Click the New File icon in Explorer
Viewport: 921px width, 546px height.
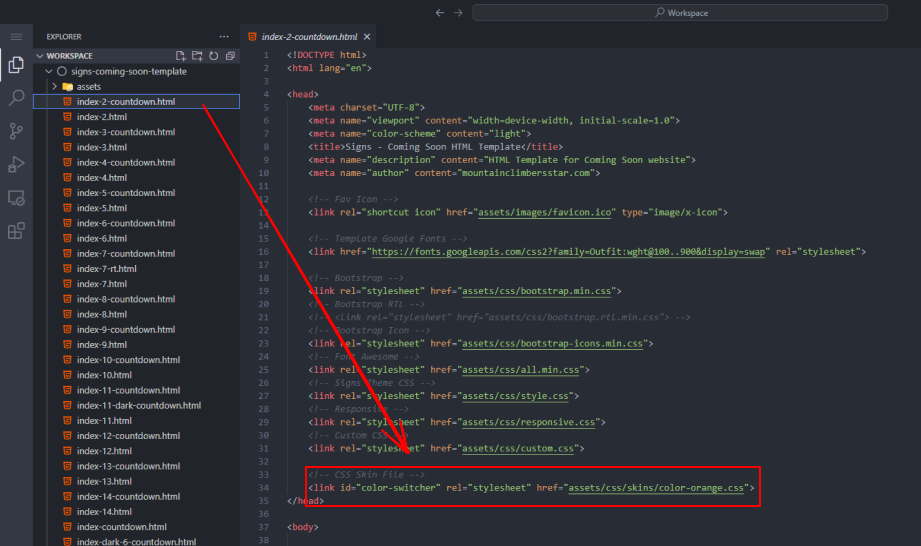point(180,56)
